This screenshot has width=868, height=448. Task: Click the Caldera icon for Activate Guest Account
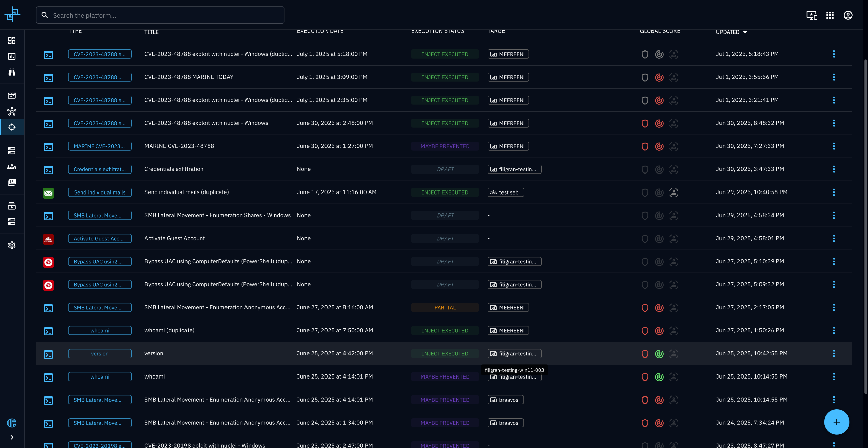pyautogui.click(x=48, y=239)
